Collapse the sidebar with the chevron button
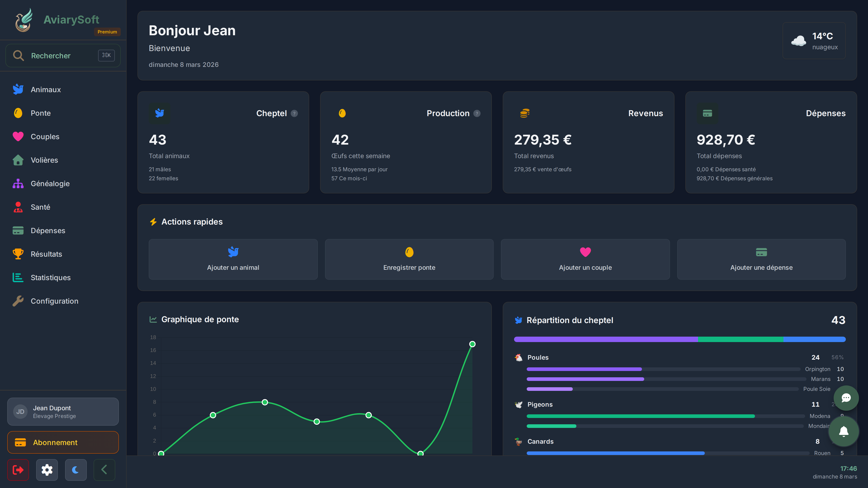This screenshot has height=488, width=868. click(104, 470)
